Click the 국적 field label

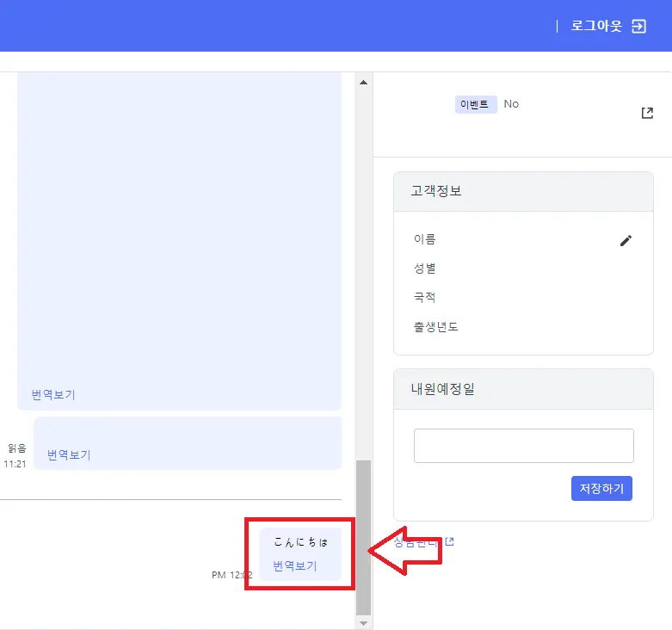pos(425,297)
